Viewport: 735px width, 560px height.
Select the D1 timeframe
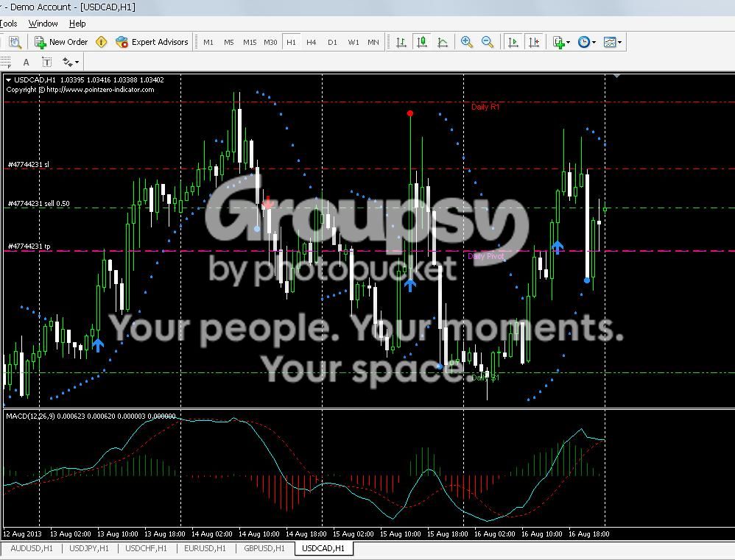[x=332, y=42]
